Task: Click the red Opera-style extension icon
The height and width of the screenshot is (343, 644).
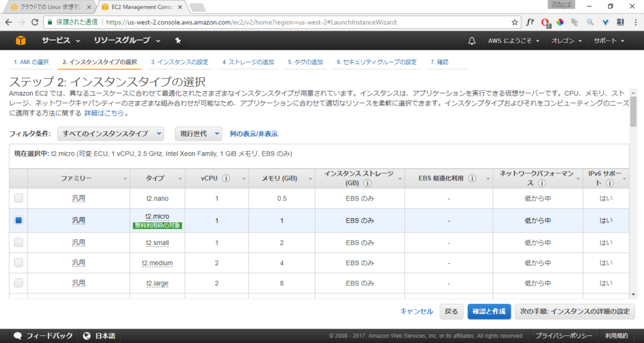Action: (x=545, y=23)
